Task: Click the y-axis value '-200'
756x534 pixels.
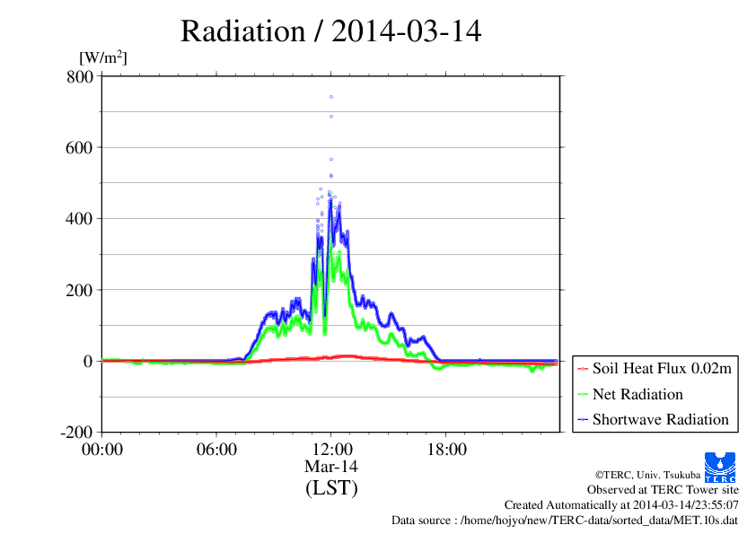Action: pos(76,433)
